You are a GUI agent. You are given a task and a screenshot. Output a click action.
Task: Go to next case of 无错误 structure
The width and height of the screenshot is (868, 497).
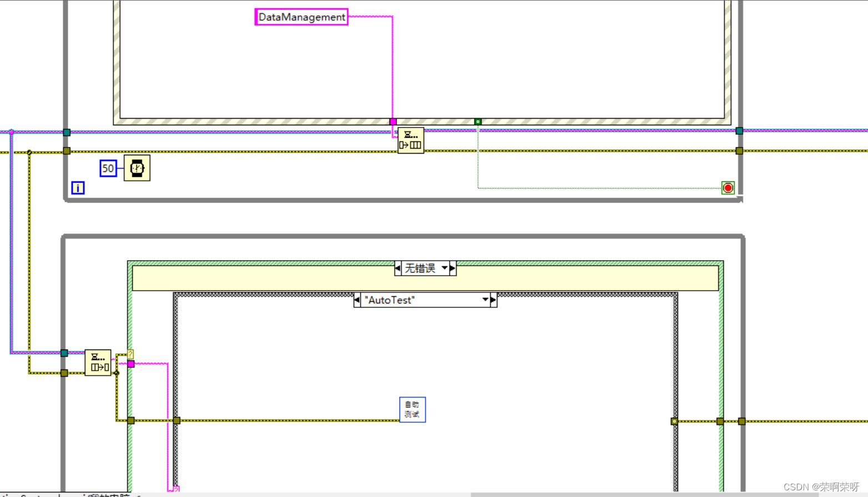pos(453,268)
